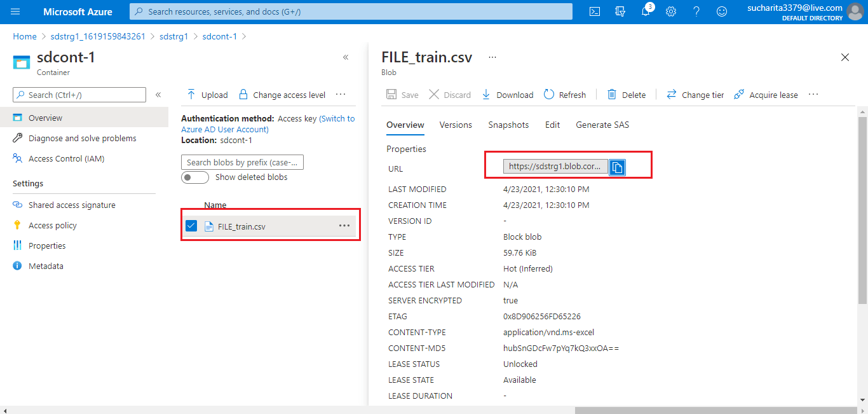Open more blob commands ellipsis in toolbar
The image size is (868, 414).
(x=813, y=94)
